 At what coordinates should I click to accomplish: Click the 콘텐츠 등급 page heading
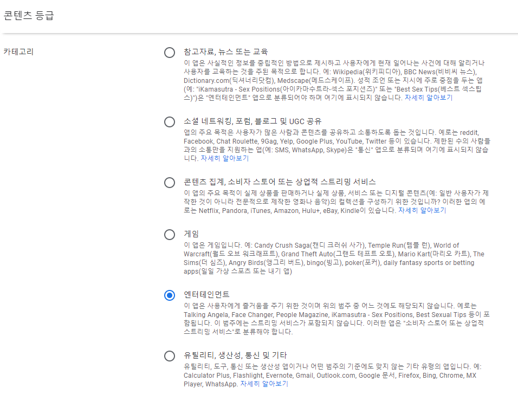(28, 16)
